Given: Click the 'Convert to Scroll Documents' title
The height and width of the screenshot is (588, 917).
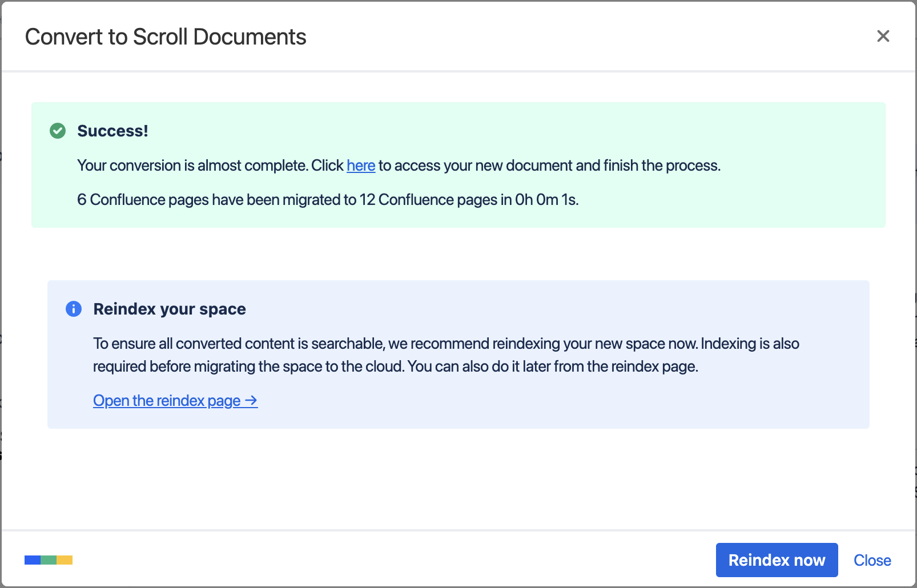Looking at the screenshot, I should tap(166, 37).
